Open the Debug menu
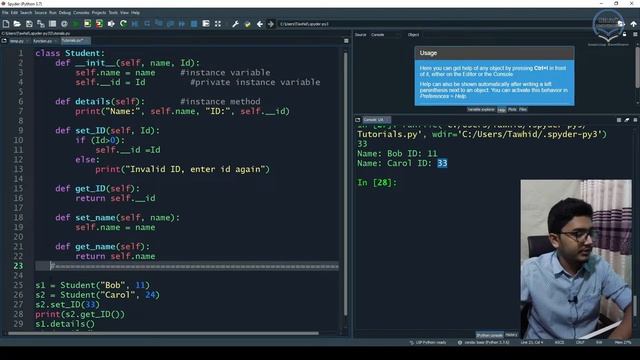This screenshot has height=360, width=640. click(x=64, y=13)
